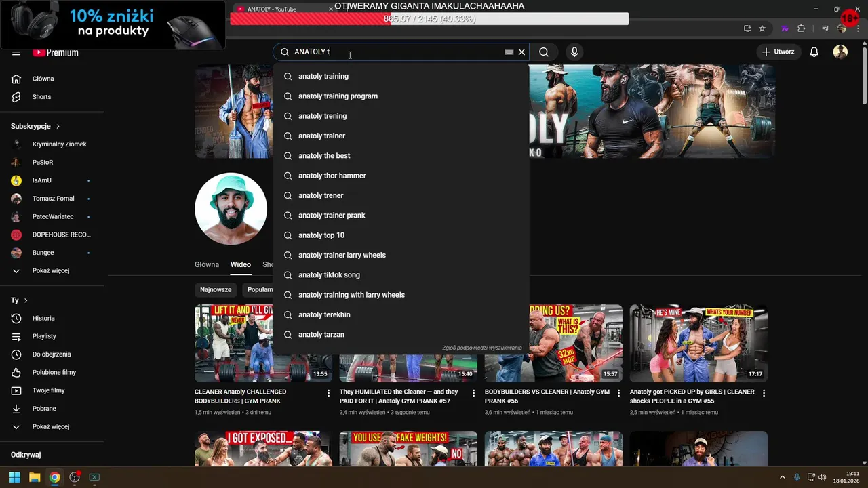Viewport: 868px width, 488px height.
Task: Click the Utwórz create button
Action: coord(778,52)
